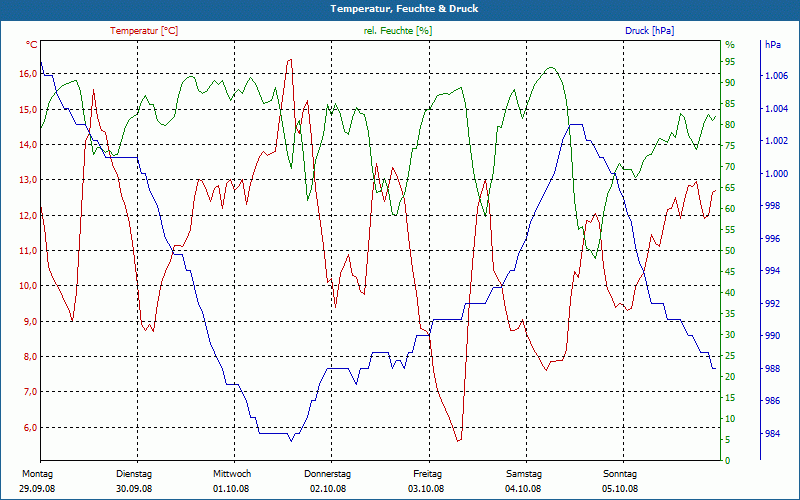Click humidity axis value '60'

(x=731, y=209)
